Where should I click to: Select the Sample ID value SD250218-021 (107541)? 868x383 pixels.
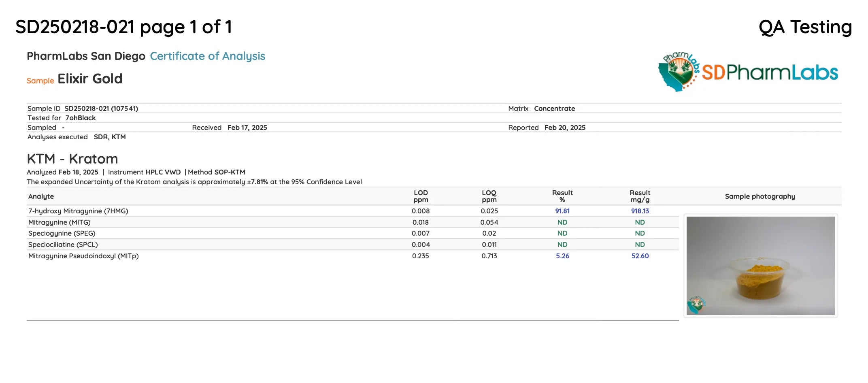click(x=101, y=109)
